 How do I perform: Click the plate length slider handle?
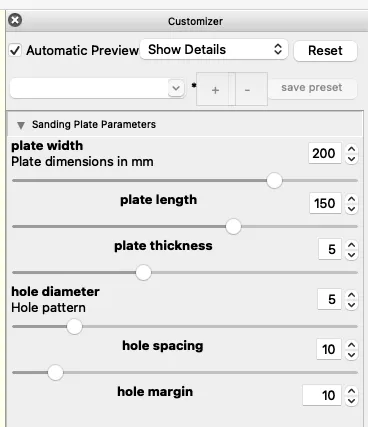[233, 227]
